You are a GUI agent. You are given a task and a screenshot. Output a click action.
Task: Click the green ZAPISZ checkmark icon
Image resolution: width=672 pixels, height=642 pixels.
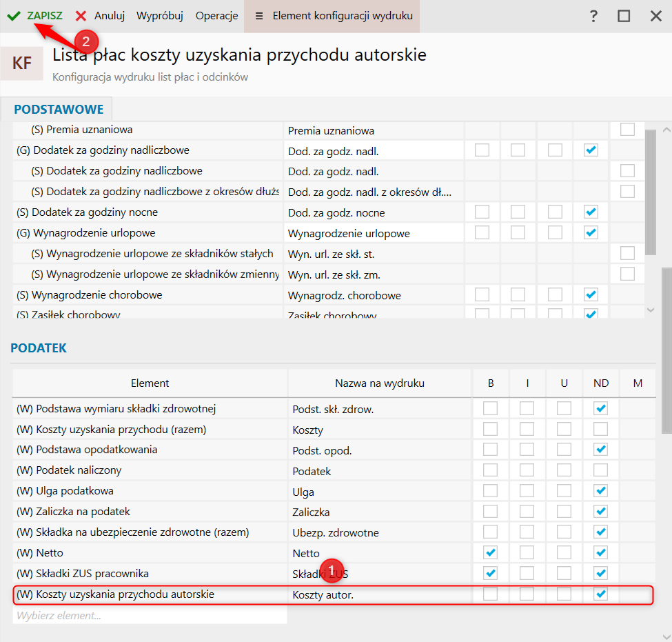(13, 16)
